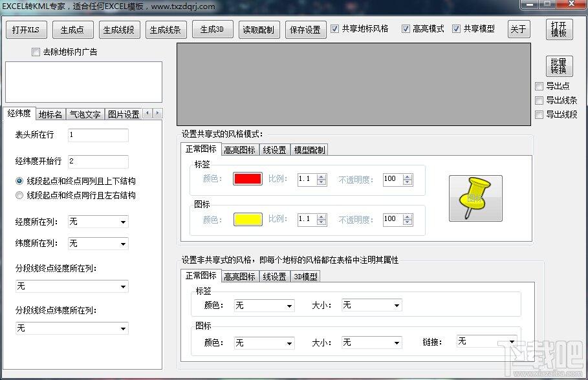588x380 pixels.
Task: Pick the red label color swatch
Action: click(x=248, y=179)
